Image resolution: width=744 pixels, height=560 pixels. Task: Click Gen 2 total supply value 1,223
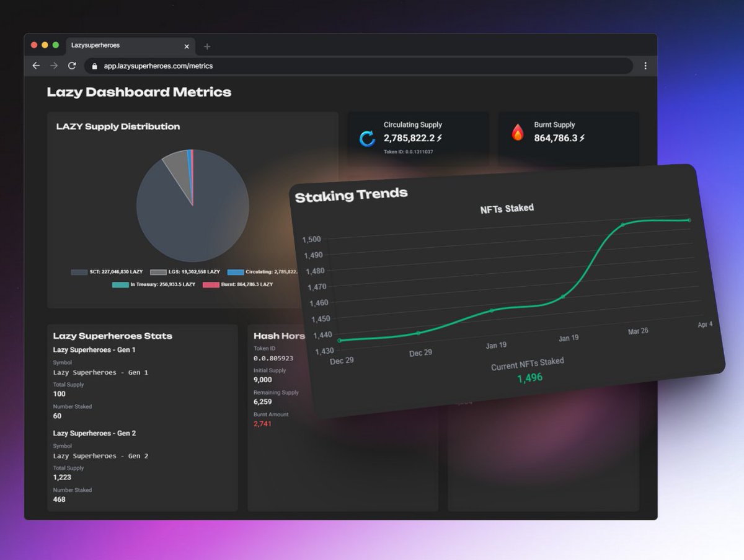coord(62,477)
